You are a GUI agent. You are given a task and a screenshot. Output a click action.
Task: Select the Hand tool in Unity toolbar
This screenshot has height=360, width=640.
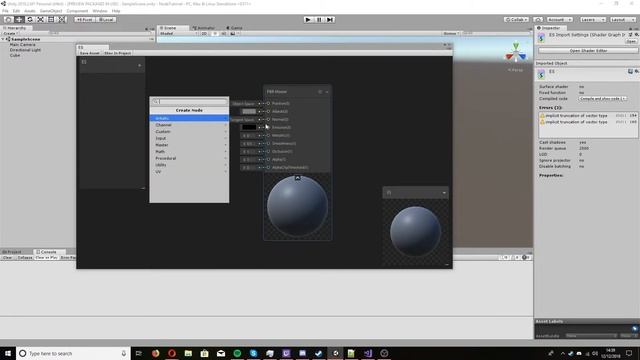(x=8, y=20)
